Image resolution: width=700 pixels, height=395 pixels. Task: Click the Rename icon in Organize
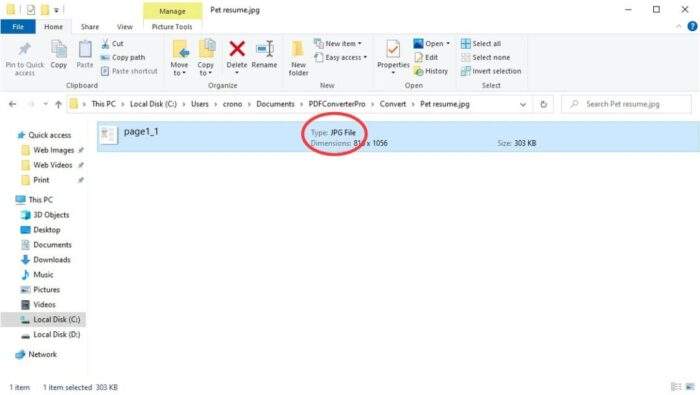coord(264,49)
